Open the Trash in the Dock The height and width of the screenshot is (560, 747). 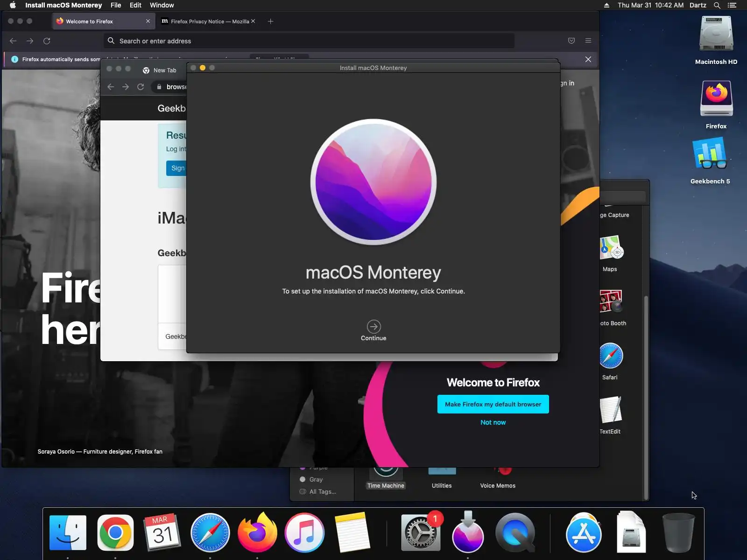click(678, 533)
